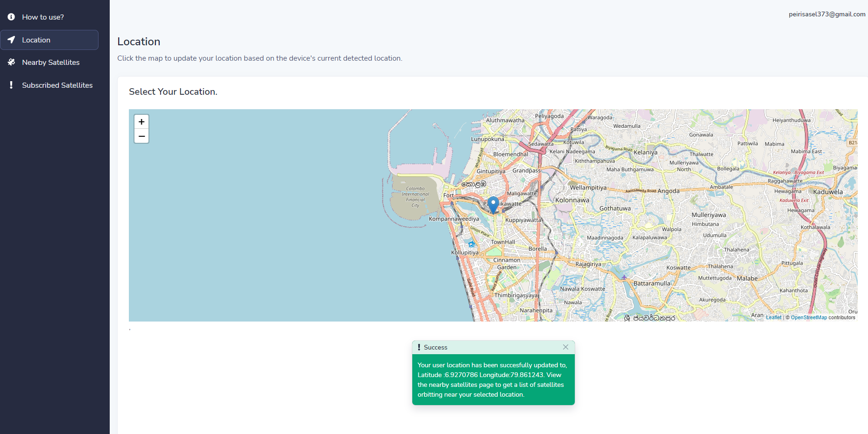Go to Subscribed Satellites
Viewport: 868px width, 434px height.
[49, 85]
